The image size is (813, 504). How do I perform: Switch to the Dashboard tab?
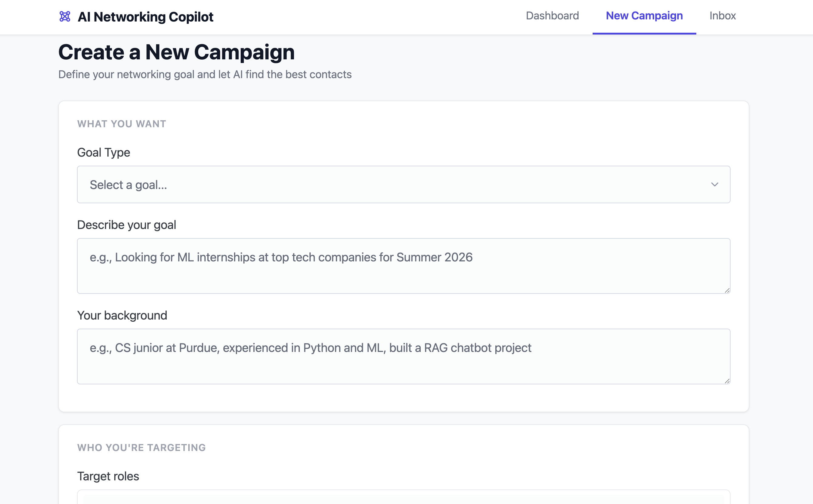coord(552,16)
